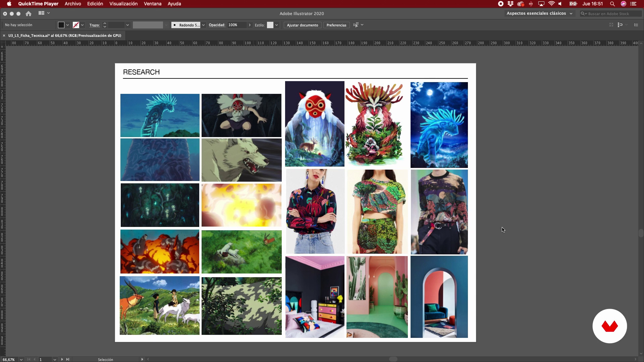Click the vertical scrollbar thumb

click(x=641, y=233)
